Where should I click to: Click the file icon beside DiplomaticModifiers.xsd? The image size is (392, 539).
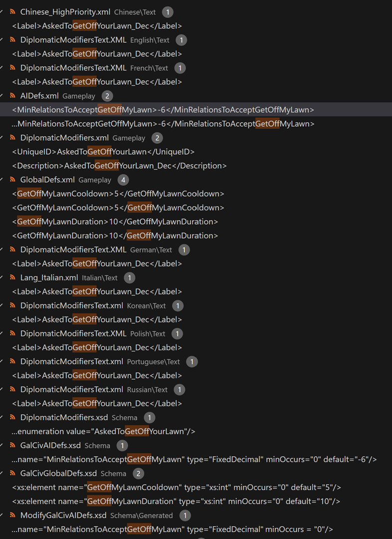pos(12,417)
